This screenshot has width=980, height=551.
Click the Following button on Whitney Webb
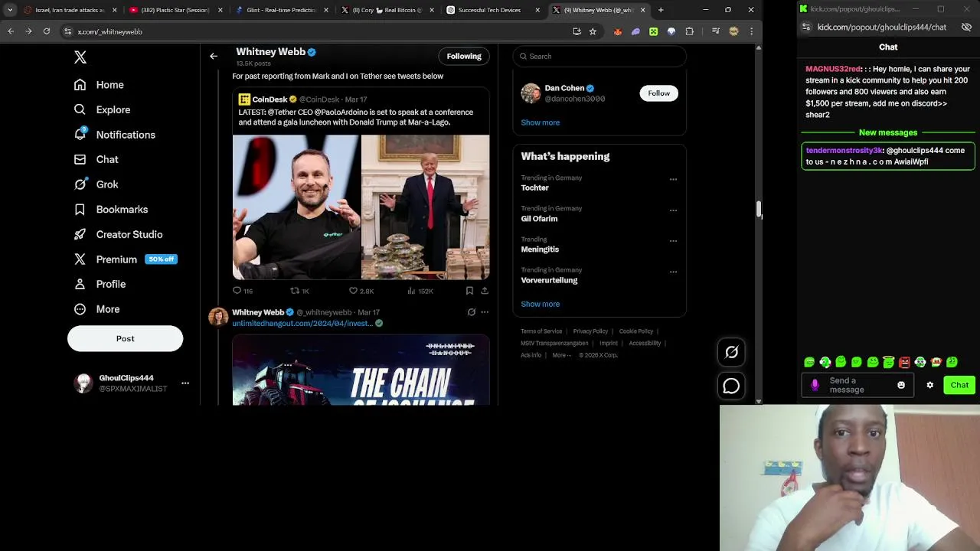464,56
